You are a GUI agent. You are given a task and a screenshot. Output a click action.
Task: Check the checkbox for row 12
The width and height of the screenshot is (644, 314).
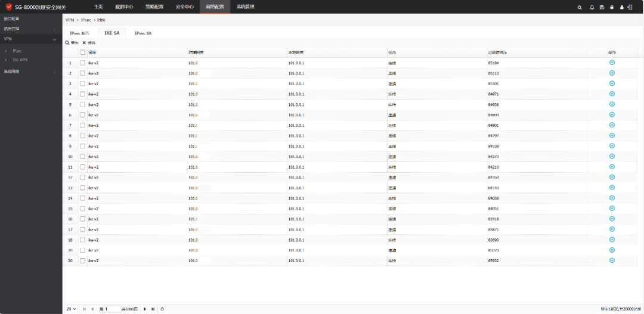pyautogui.click(x=82, y=178)
